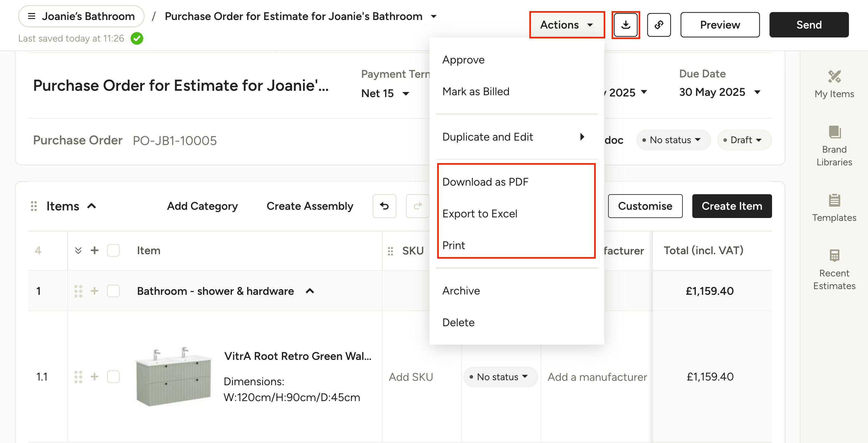This screenshot has height=443, width=868.
Task: Open My Items in the sidebar
Action: point(834,84)
